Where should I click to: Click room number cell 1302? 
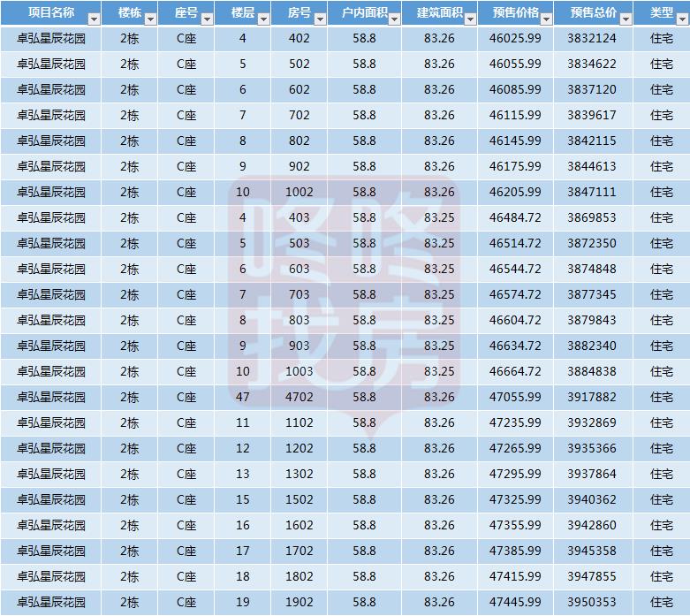(x=300, y=474)
